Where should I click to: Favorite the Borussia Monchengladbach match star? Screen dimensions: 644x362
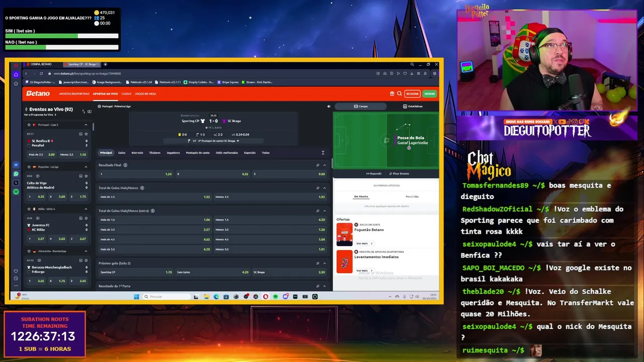86,260
